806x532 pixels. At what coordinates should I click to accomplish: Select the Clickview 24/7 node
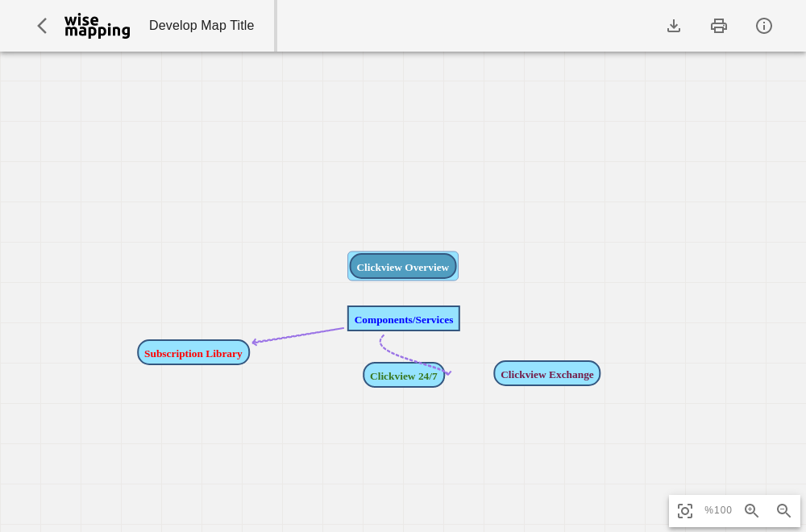pyautogui.click(x=404, y=376)
